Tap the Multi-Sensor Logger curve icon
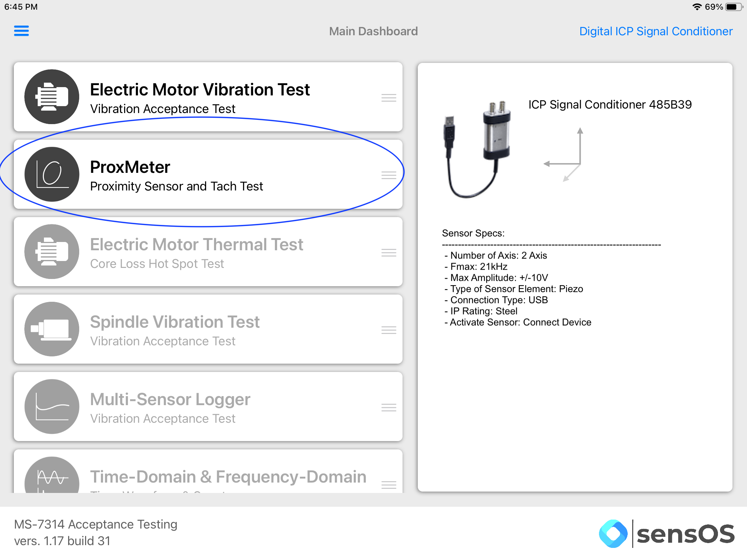Image resolution: width=747 pixels, height=560 pixels. point(52,407)
